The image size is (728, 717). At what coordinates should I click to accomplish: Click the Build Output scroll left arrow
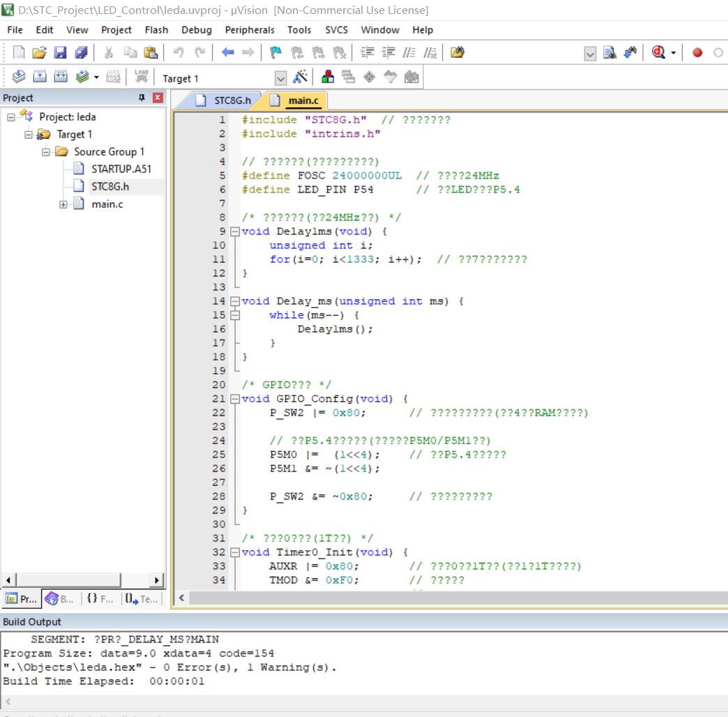8,702
